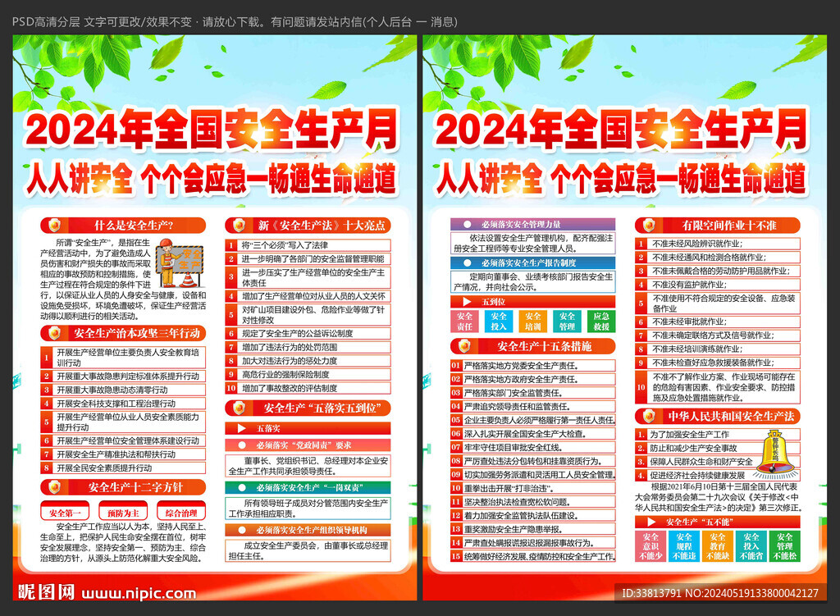
Task: Click the row 不准未经培训演练就作业
Action: click(718, 349)
